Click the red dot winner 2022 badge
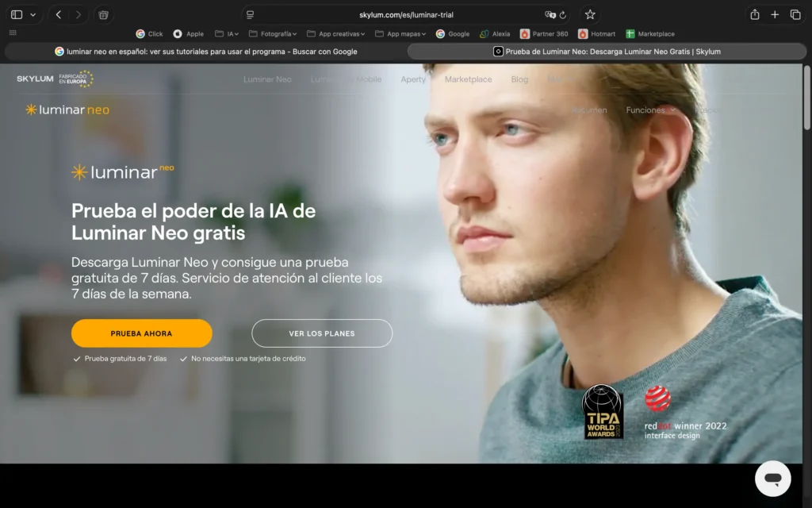Image resolution: width=812 pixels, height=508 pixels. [684, 413]
